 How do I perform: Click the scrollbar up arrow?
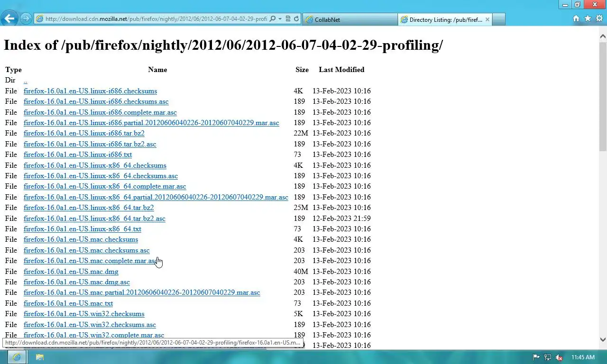tap(603, 36)
